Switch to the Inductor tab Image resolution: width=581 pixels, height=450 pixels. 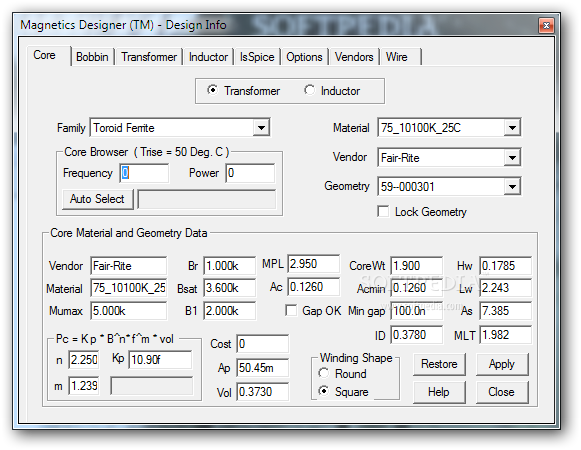[x=208, y=57]
